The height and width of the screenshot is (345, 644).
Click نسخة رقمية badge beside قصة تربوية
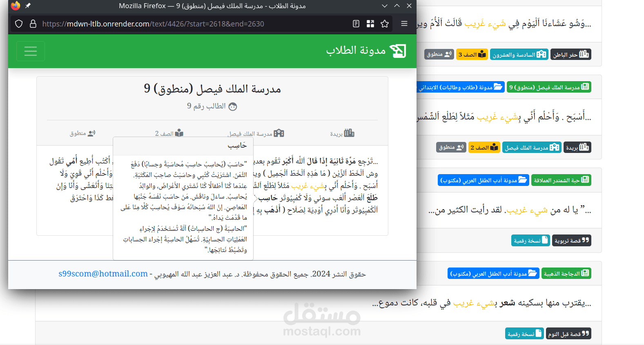530,240
